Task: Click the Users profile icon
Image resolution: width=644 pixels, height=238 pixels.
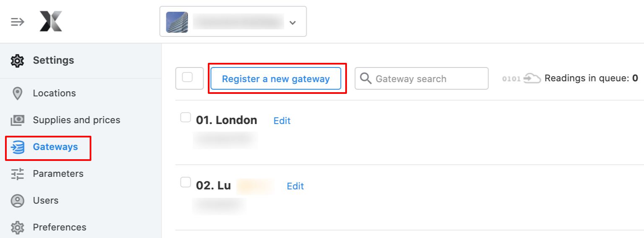Action: coord(17,201)
